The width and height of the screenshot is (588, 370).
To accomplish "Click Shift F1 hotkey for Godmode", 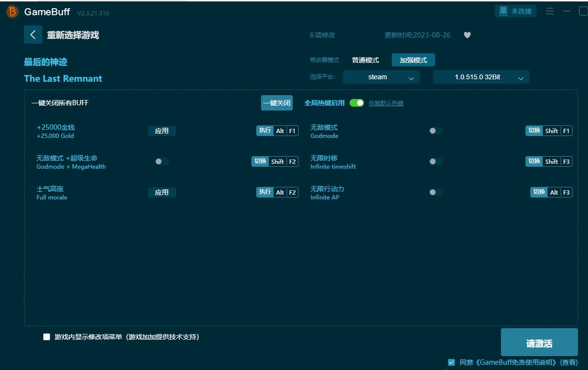I will pos(549,131).
